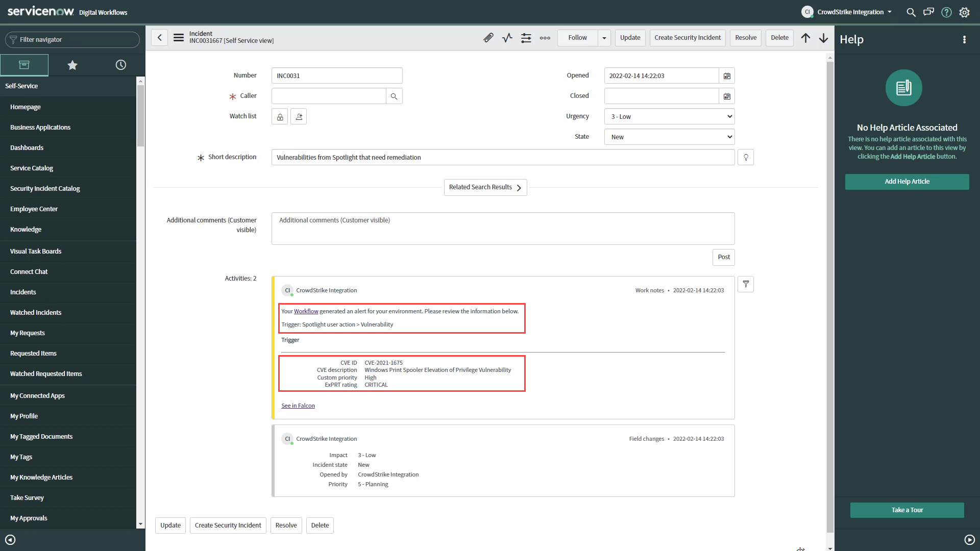This screenshot has height=551, width=980.
Task: Click the Caller lookup magnifier icon
Action: (x=394, y=96)
